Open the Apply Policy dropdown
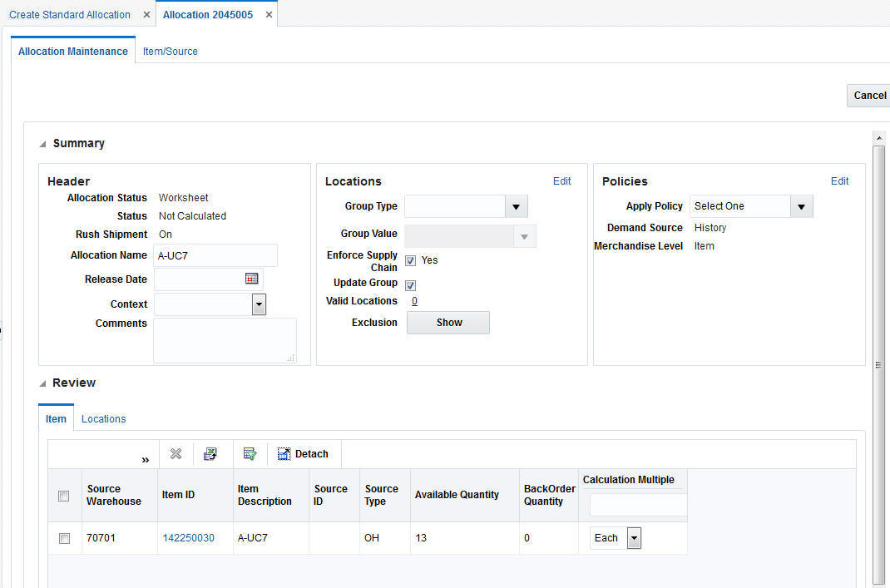 tap(801, 205)
